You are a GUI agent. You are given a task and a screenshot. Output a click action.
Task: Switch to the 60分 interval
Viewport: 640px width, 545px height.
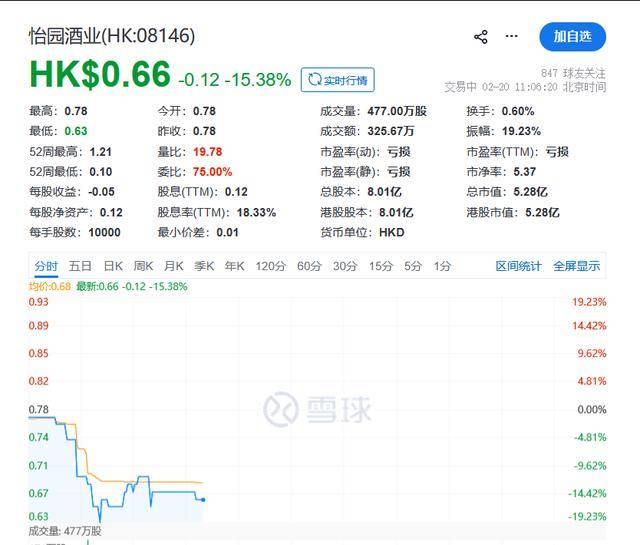(x=309, y=266)
